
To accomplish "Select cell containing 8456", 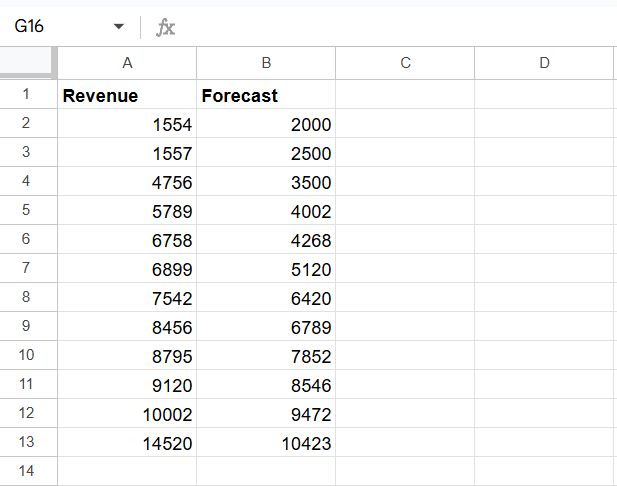I will pyautogui.click(x=127, y=326).
